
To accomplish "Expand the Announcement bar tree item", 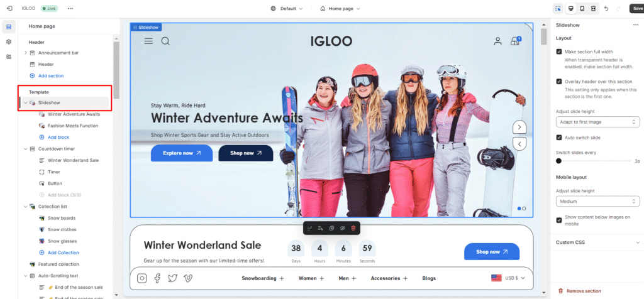I will (x=26, y=53).
